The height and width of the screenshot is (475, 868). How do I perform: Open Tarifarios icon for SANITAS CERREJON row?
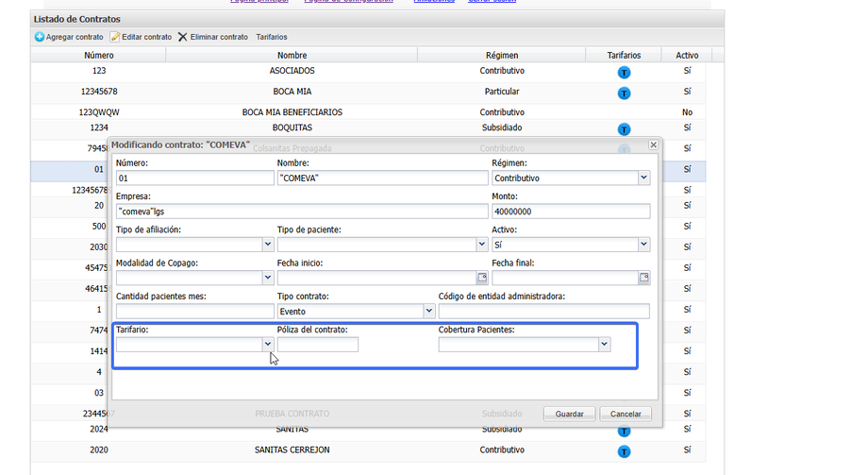click(x=624, y=451)
